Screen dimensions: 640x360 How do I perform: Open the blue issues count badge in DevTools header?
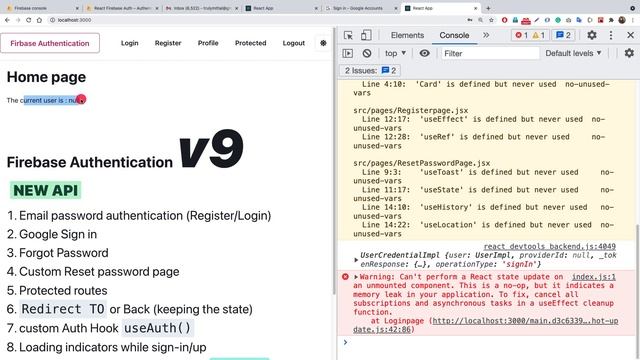point(563,35)
